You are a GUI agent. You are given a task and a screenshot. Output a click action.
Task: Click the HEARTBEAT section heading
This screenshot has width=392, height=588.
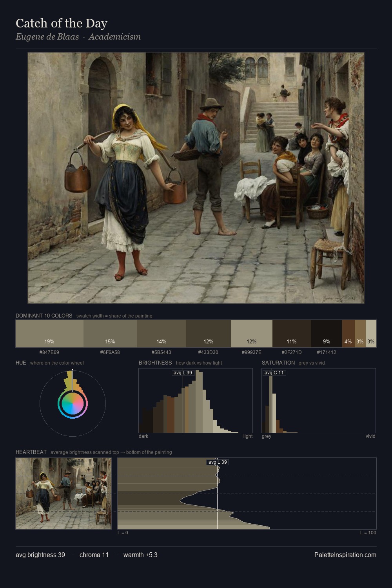pos(31,452)
